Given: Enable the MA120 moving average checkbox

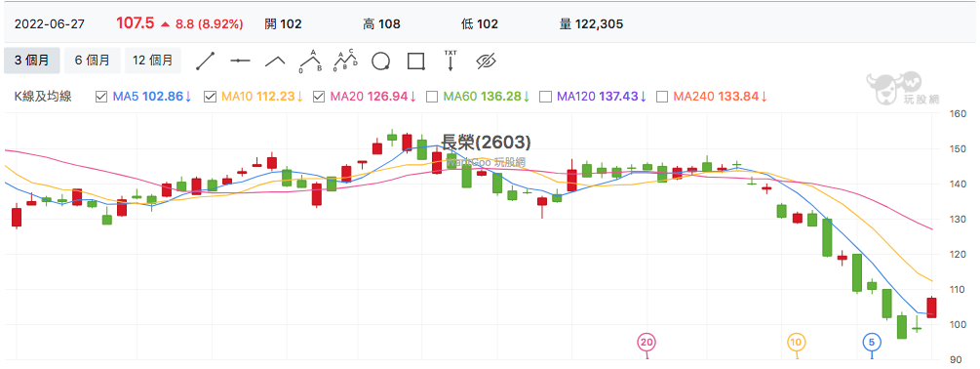Looking at the screenshot, I should [545, 97].
